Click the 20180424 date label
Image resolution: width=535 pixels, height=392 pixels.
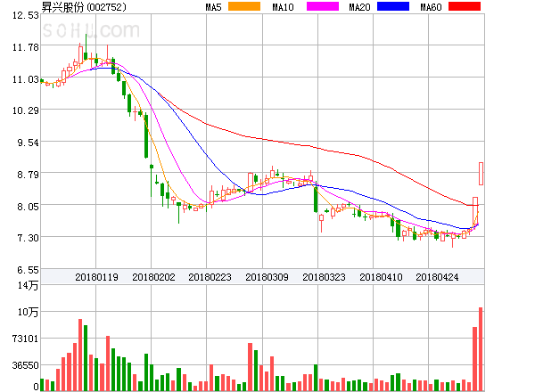437,277
